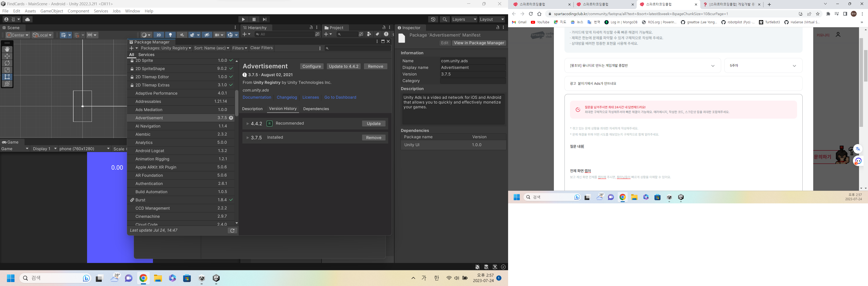
Task: Toggle Inspector panel lock
Action: point(497,28)
